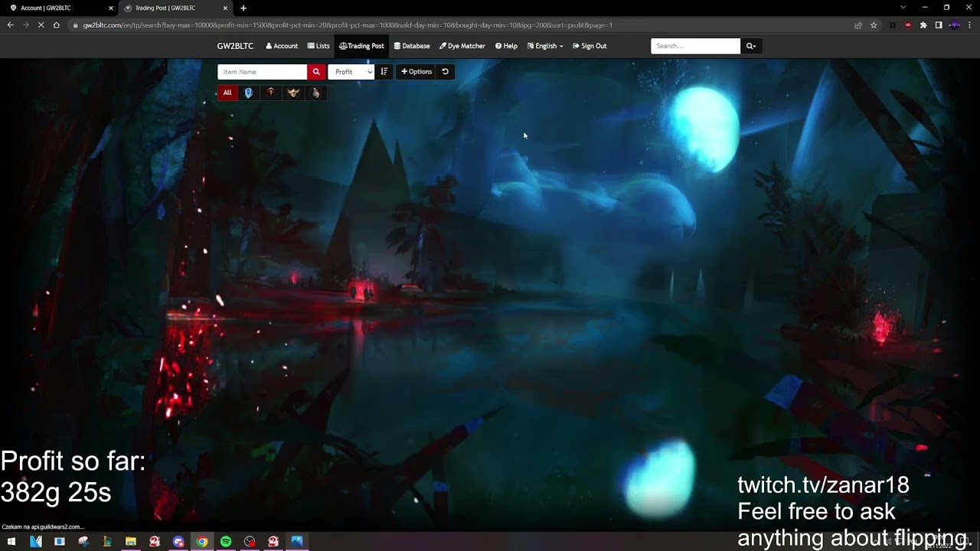Screen dimensions: 980x551
Task: Open the Chrome profile avatar
Action: point(954,25)
